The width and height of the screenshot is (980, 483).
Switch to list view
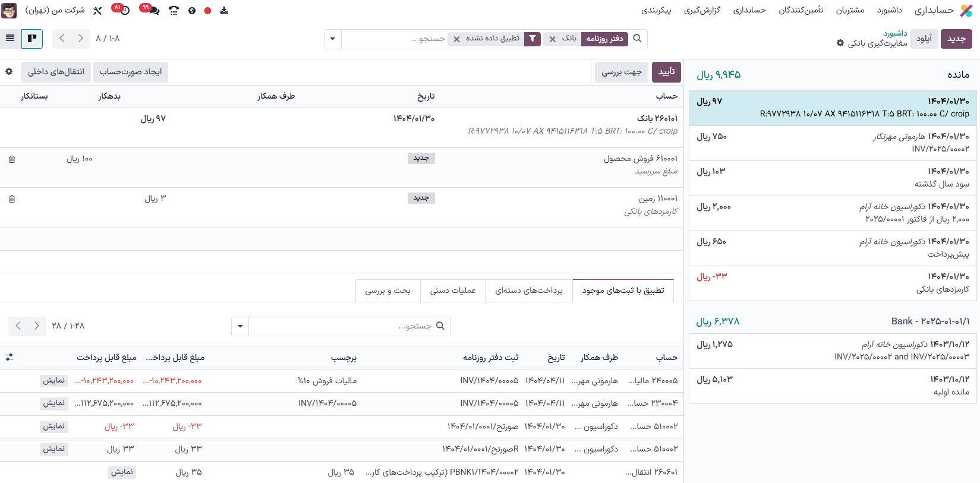[x=10, y=39]
